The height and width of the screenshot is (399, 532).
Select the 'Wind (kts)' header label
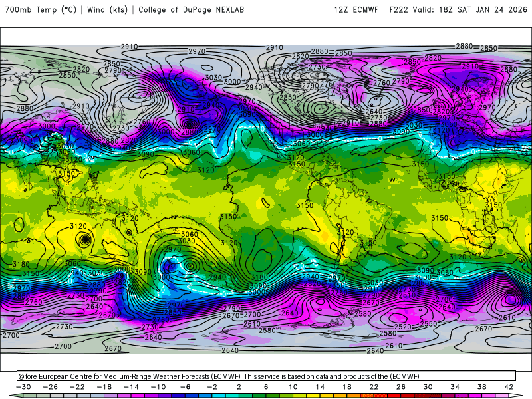[107, 9]
